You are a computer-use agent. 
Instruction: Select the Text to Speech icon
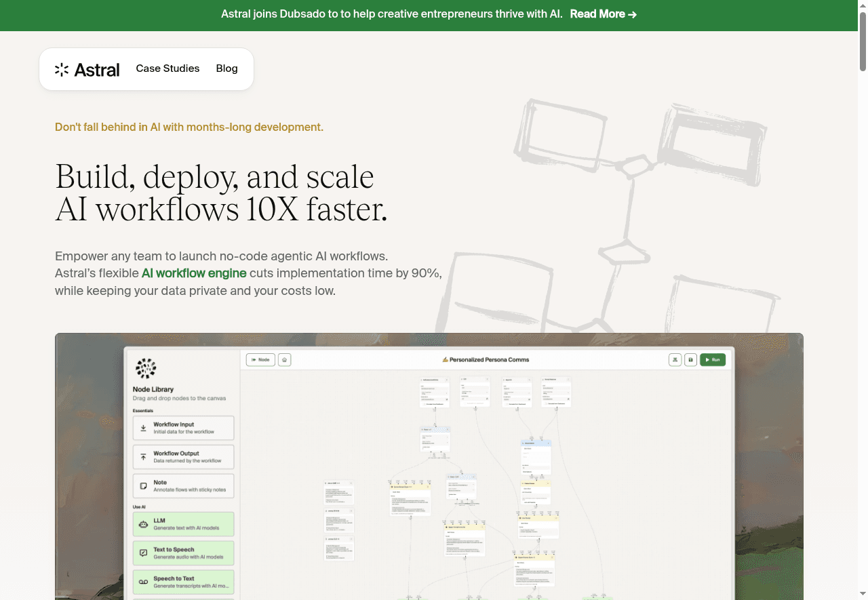(143, 553)
